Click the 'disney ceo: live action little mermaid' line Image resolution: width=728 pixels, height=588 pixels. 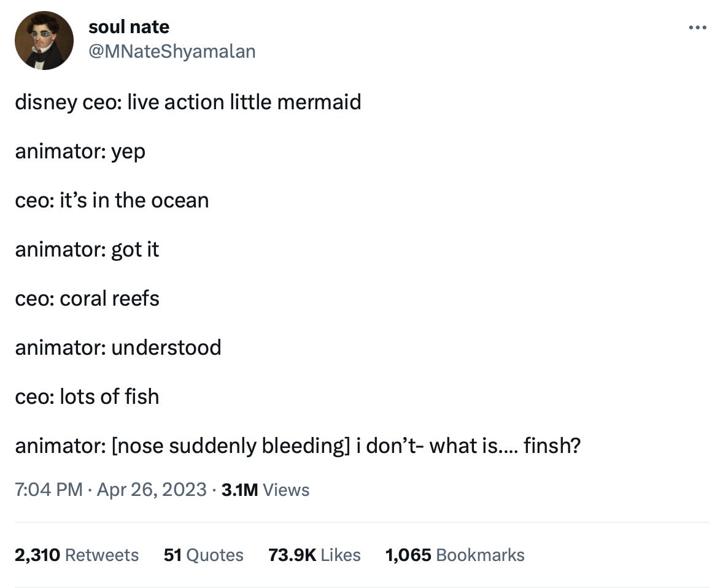(188, 102)
